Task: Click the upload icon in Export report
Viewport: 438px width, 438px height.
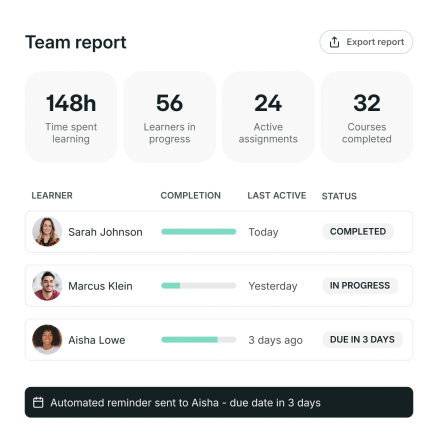Action: 334,42
